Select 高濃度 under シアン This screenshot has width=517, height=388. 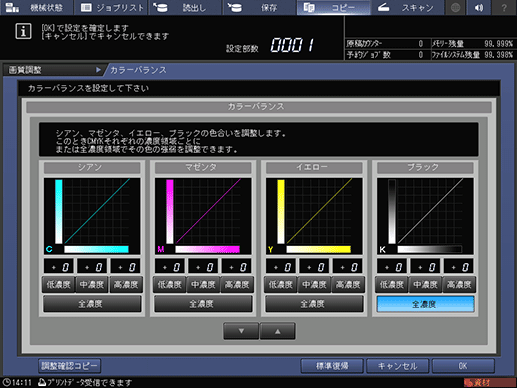pos(126,285)
